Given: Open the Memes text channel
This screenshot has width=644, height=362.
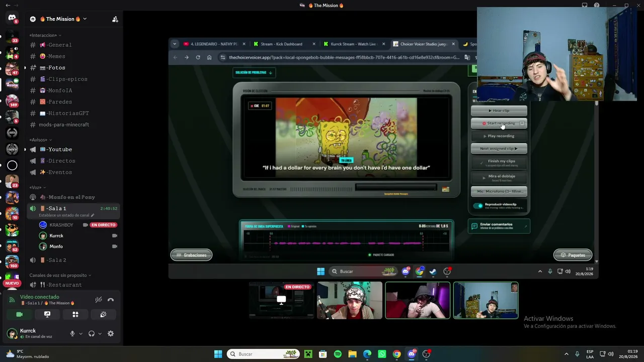Looking at the screenshot, I should point(74,56).
